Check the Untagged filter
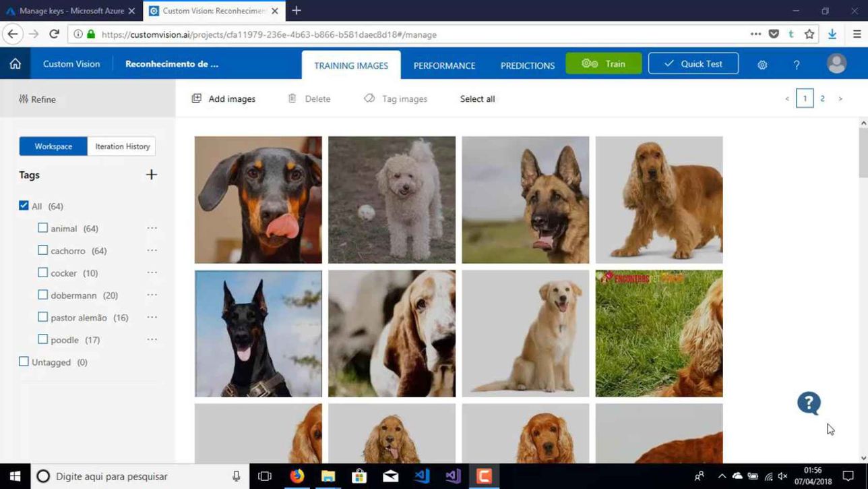The height and width of the screenshot is (489, 868). [x=24, y=362]
